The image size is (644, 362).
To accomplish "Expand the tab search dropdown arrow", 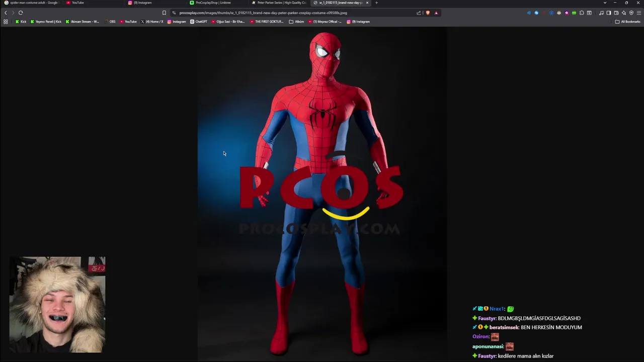I will coord(605,3).
